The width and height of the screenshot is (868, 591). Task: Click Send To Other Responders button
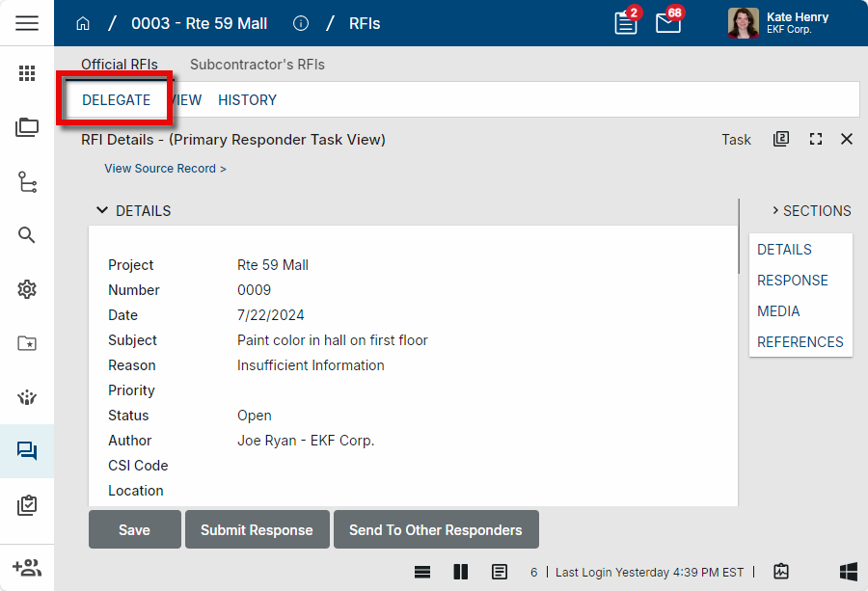[x=436, y=530]
